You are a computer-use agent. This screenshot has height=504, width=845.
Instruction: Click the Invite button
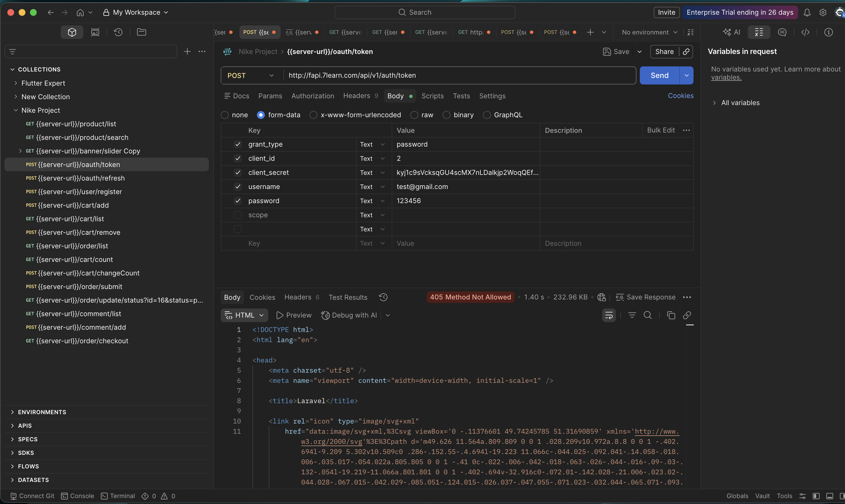click(666, 12)
